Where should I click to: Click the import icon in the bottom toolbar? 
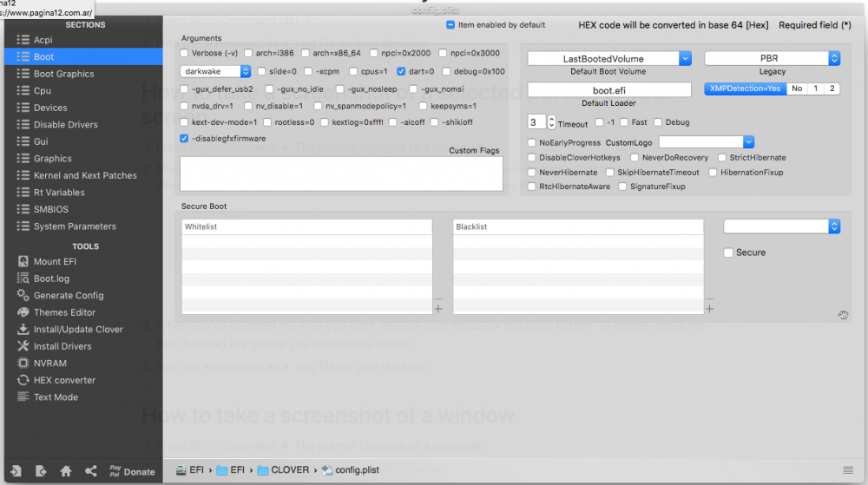pyautogui.click(x=16, y=471)
